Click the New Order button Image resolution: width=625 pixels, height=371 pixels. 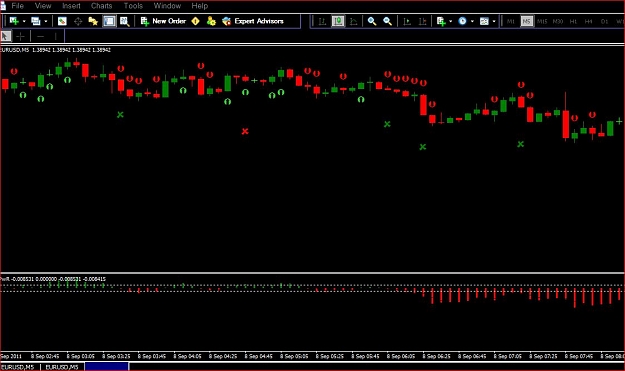click(x=163, y=21)
